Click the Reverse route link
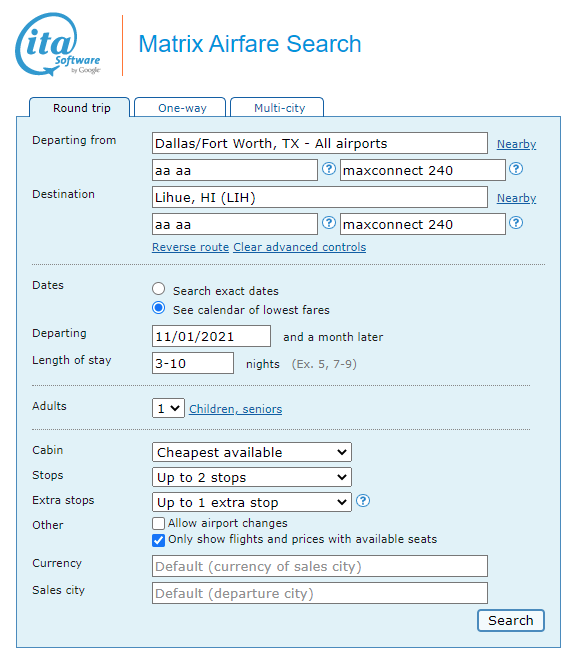 click(190, 247)
